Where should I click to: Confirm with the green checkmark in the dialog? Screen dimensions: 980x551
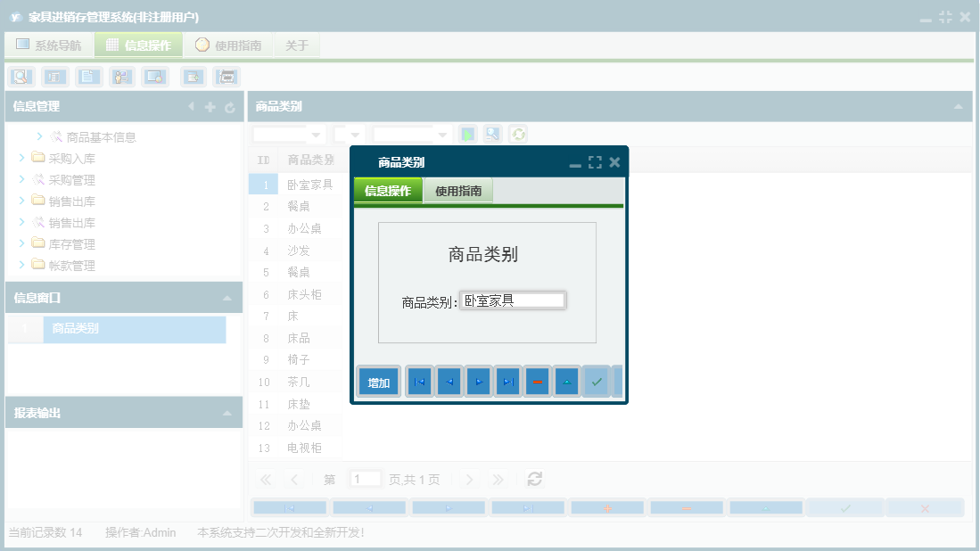[x=596, y=381]
